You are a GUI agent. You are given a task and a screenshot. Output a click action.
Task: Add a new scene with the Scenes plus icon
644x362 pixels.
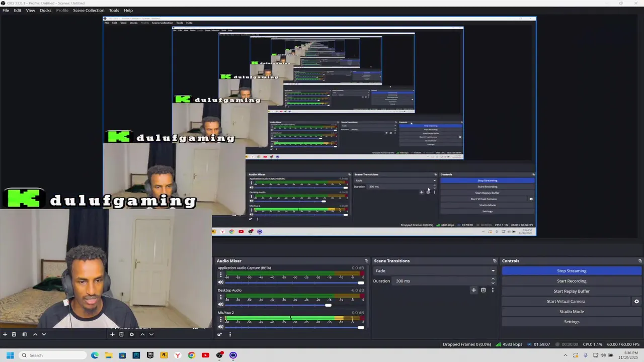5,334
